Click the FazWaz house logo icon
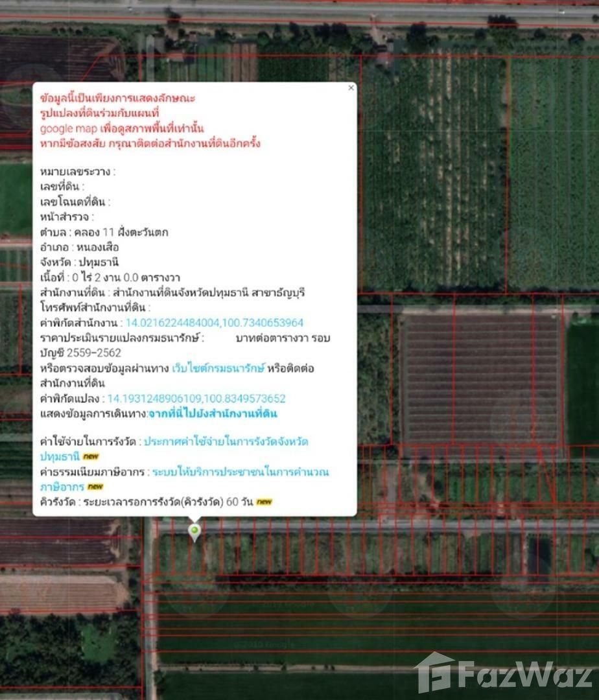Viewport: 599px width, 700px height. click(x=434, y=673)
